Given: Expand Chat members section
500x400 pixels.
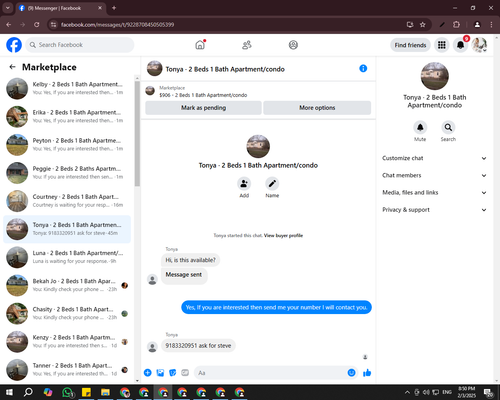Looking at the screenshot, I should pyautogui.click(x=434, y=175).
